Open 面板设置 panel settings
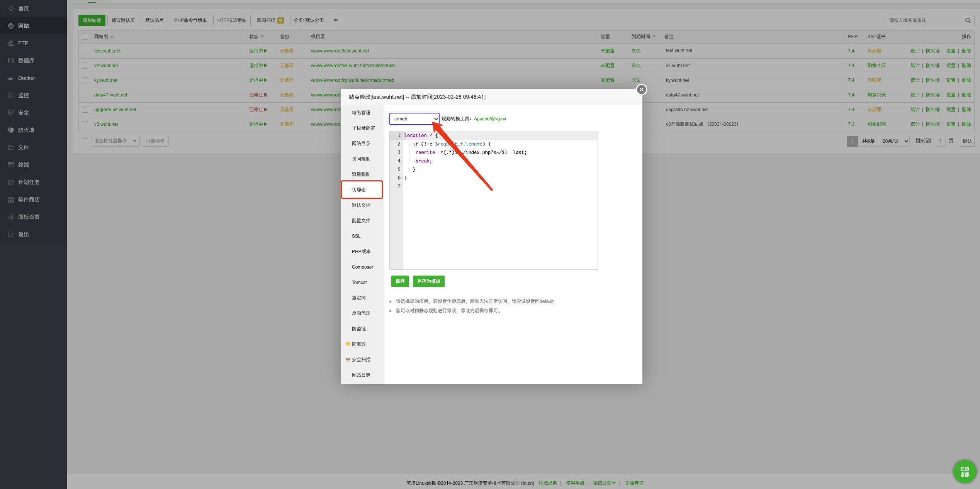 tap(29, 217)
